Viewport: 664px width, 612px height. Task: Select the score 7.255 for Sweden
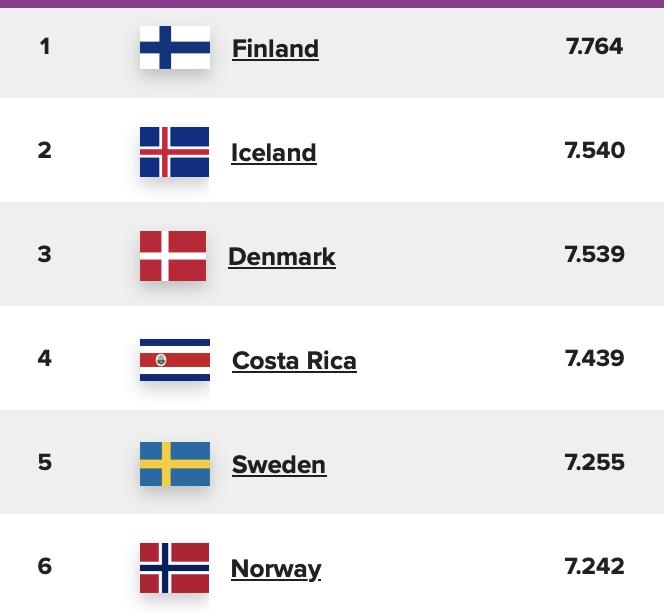[x=595, y=462]
